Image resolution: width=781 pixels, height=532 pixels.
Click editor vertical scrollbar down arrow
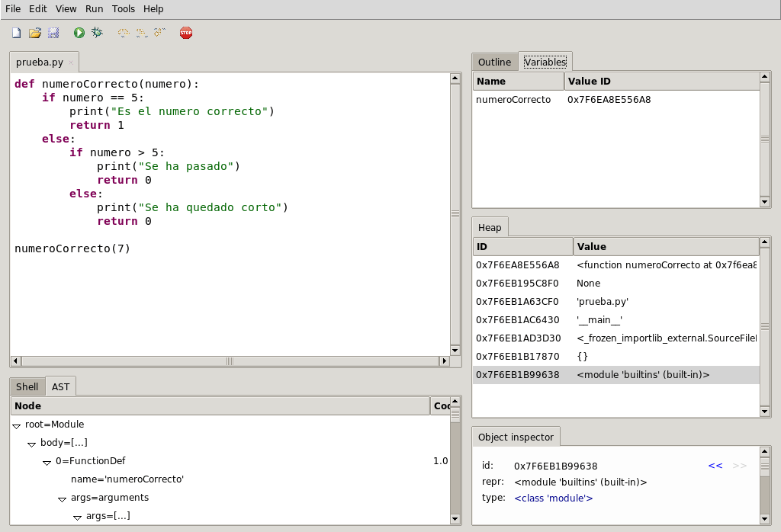pyautogui.click(x=455, y=351)
